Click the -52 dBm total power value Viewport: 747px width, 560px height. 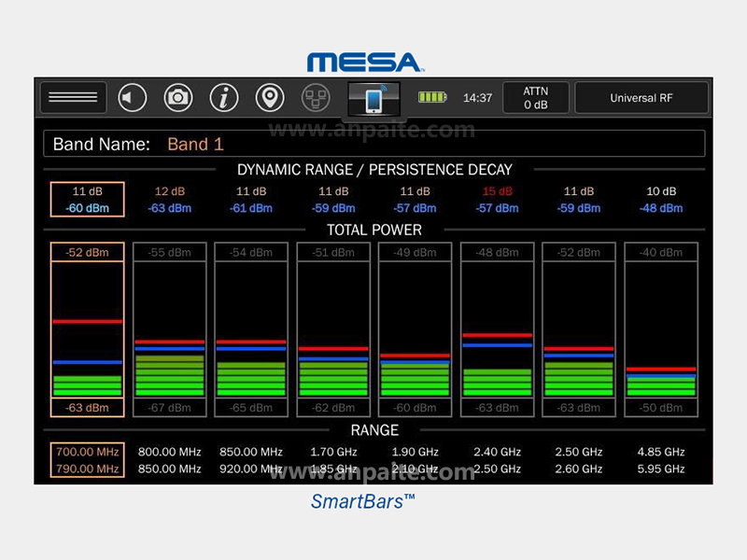87,252
